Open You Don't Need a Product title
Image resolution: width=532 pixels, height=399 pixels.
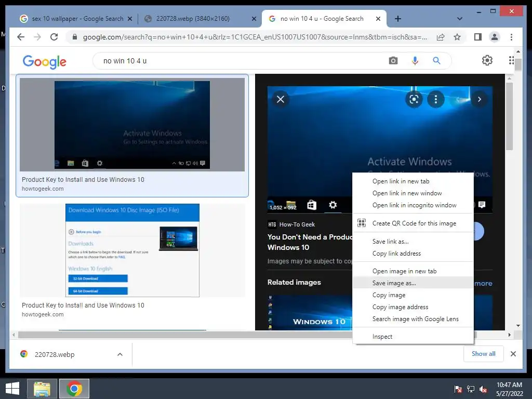310,242
